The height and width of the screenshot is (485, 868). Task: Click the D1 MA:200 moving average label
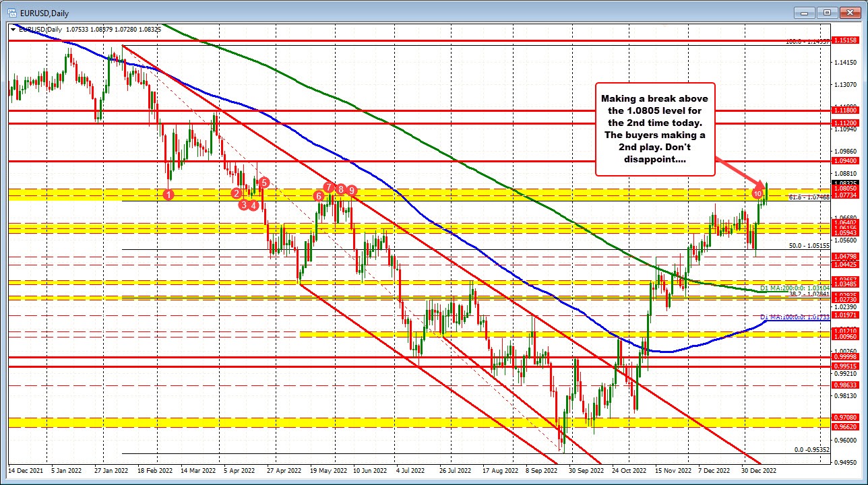pos(795,286)
